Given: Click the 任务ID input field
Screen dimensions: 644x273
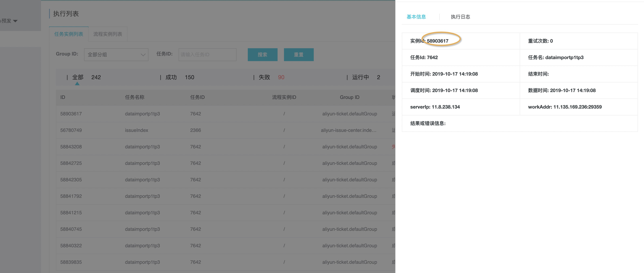Looking at the screenshot, I should (207, 54).
